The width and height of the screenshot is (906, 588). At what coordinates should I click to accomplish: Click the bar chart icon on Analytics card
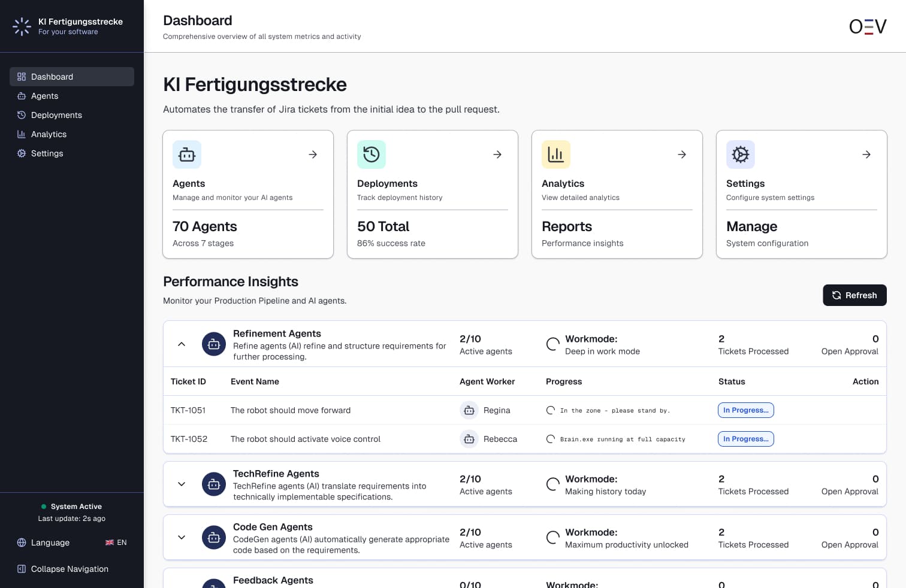(x=556, y=154)
